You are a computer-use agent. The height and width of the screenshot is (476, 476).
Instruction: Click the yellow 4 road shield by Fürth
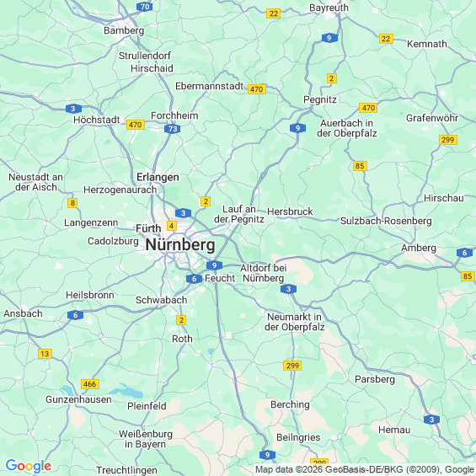pos(172,226)
